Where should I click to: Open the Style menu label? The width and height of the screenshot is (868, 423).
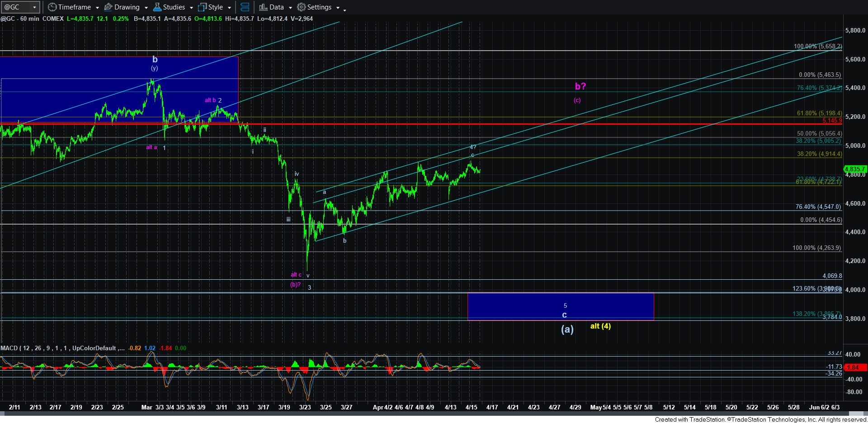tap(215, 7)
